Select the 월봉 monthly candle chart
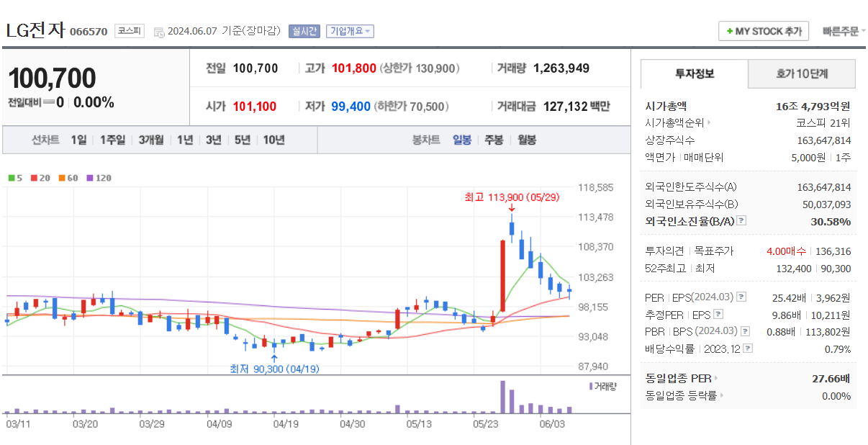 pos(527,140)
